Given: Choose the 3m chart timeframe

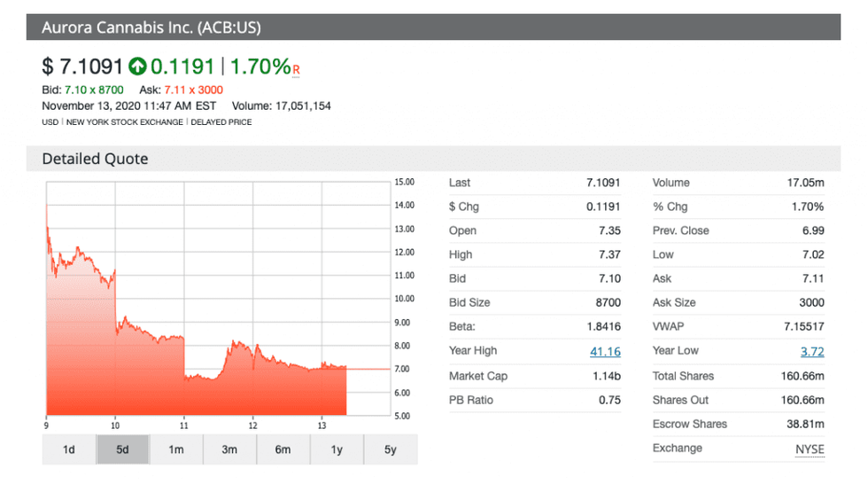Looking at the screenshot, I should pyautogui.click(x=229, y=449).
